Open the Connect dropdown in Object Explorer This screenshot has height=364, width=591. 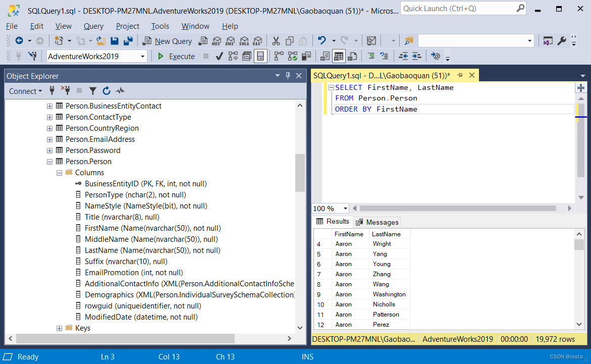point(25,91)
